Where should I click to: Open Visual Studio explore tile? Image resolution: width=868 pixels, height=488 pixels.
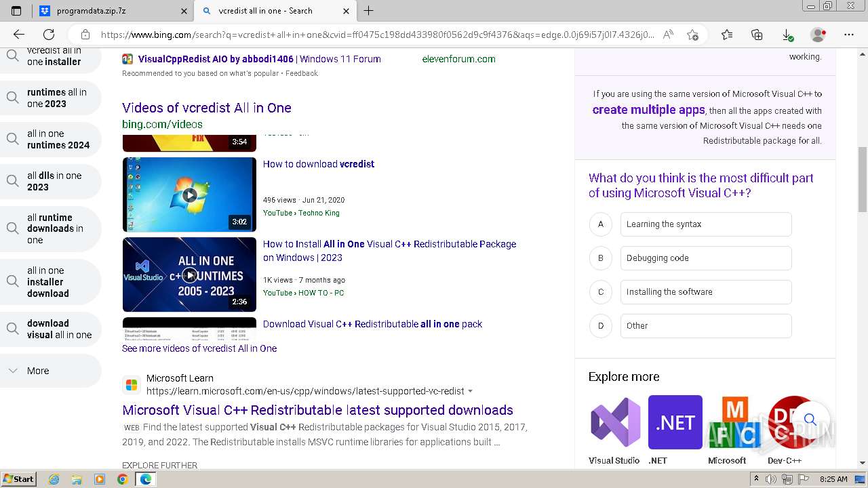(614, 430)
